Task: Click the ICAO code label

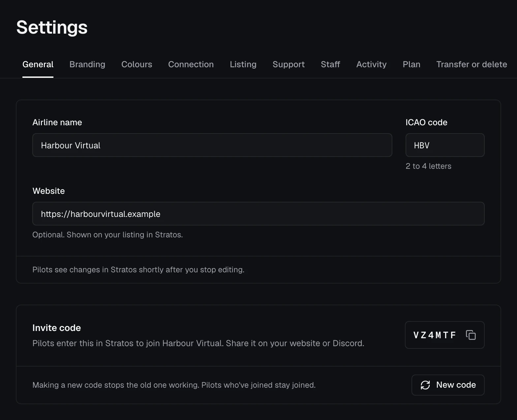Action: click(x=426, y=122)
